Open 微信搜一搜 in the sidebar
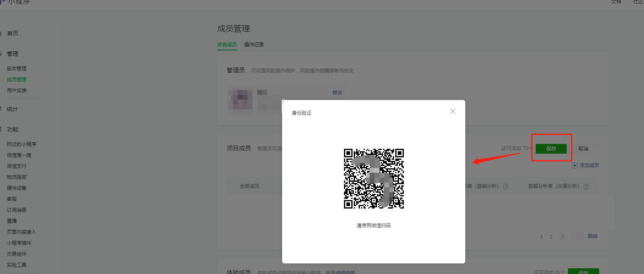Screen dimensions: 644x274 pyautogui.click(x=19, y=155)
